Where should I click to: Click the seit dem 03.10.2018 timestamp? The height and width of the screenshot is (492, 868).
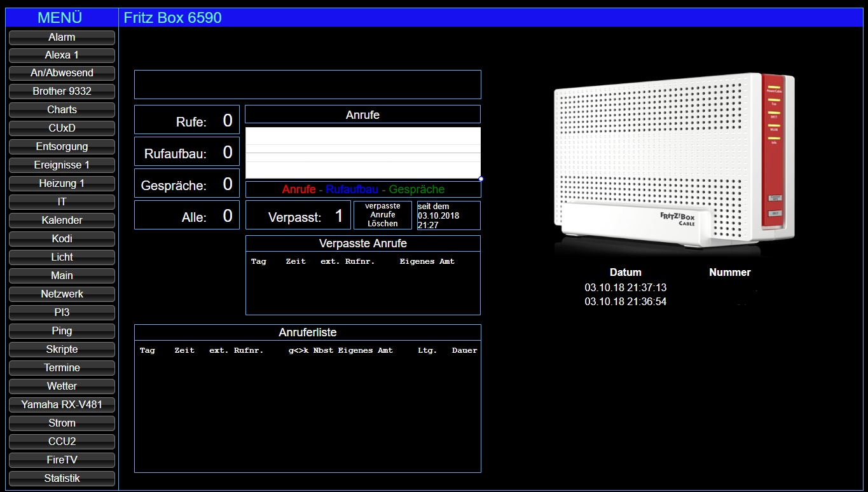(448, 215)
